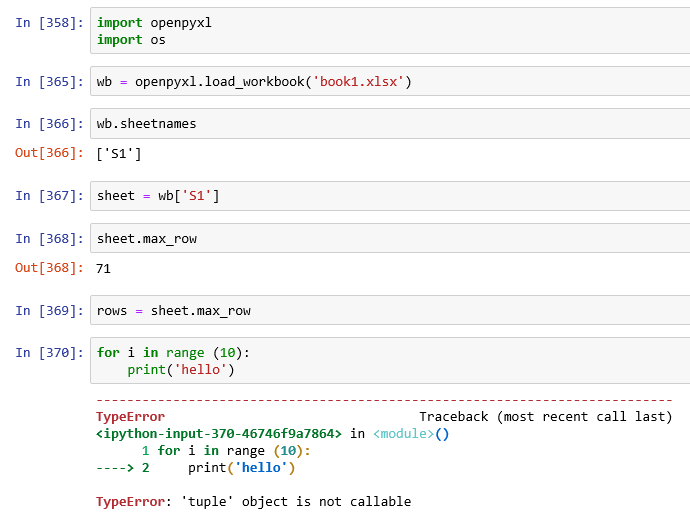This screenshot has width=690, height=524.
Task: Click the In [368] prompt label
Action: point(50,239)
